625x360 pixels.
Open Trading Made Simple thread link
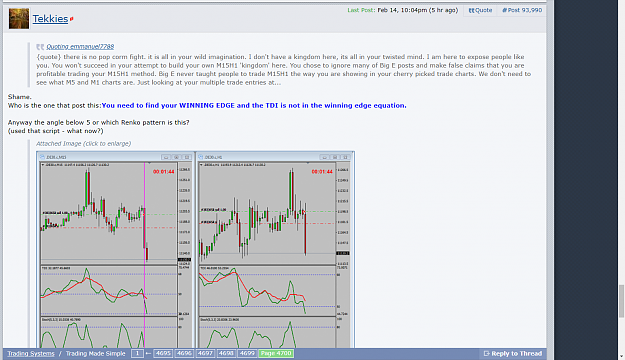[x=95, y=354]
